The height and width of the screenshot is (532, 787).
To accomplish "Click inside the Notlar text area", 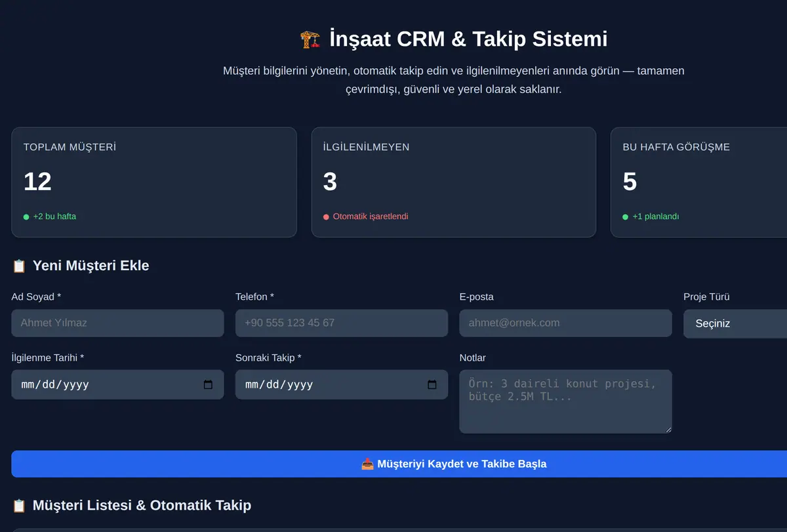I will [566, 401].
